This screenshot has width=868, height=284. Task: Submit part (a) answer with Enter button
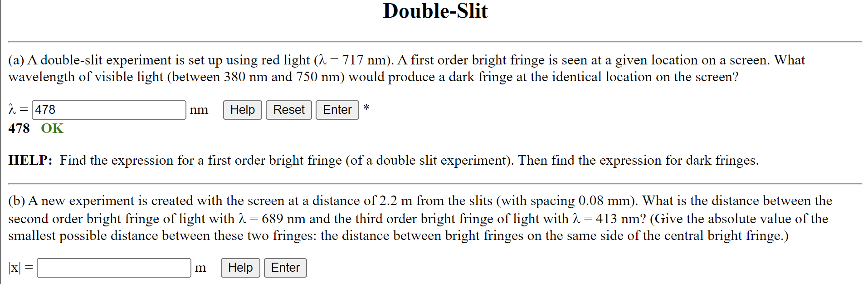(x=337, y=110)
